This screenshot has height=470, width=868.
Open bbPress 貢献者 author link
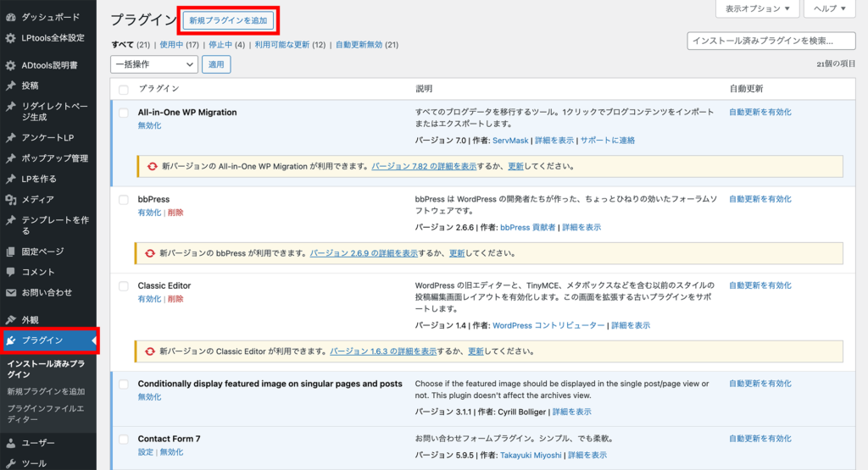[x=527, y=227]
